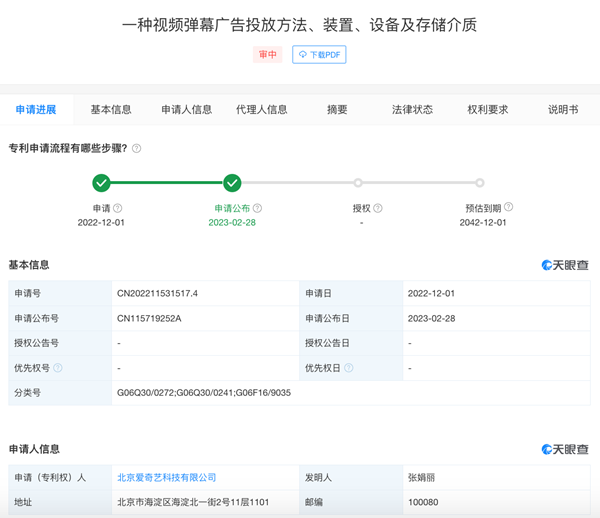Viewport: 600px width, 518px height.
Task: Open the 摘要 tab
Action: coord(337,110)
